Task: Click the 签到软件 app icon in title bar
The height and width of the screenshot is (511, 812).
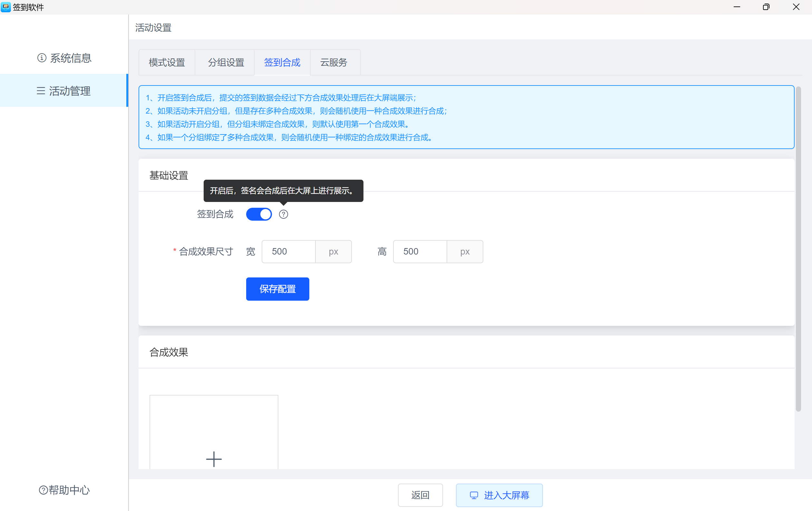Action: (6, 7)
